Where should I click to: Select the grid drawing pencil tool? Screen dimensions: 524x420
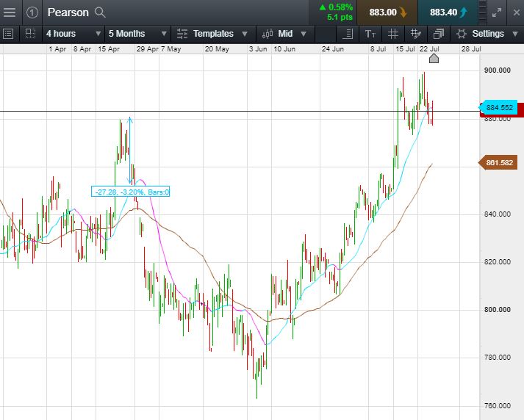point(415,34)
